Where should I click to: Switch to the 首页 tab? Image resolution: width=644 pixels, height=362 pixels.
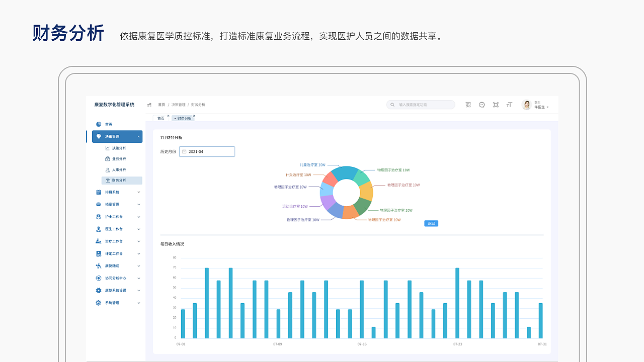pyautogui.click(x=160, y=118)
